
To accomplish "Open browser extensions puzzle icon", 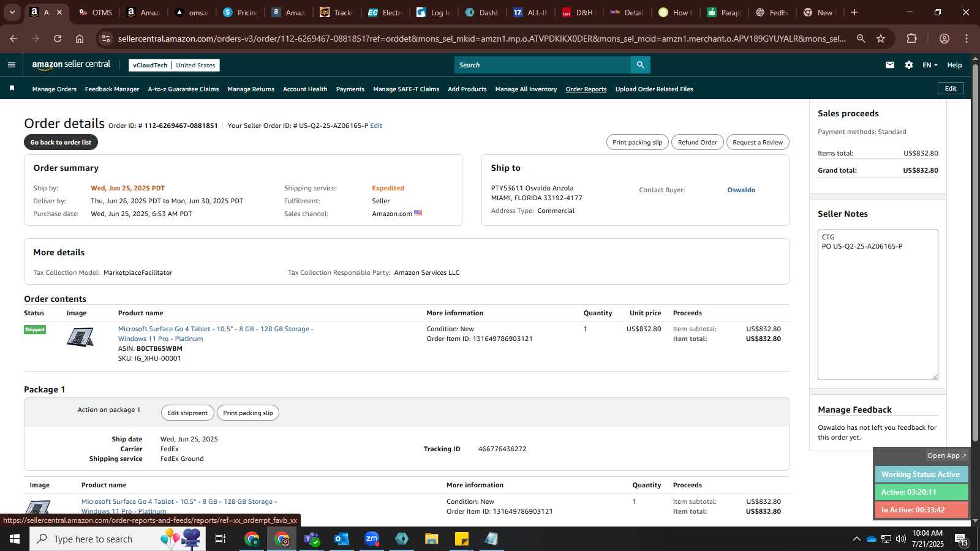I will pos(911,39).
